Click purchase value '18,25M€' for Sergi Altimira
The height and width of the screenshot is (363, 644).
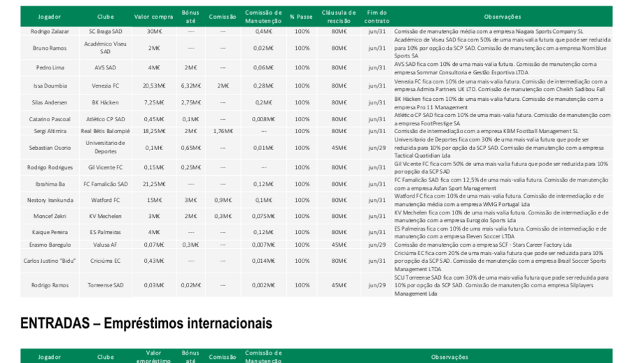coord(154,131)
